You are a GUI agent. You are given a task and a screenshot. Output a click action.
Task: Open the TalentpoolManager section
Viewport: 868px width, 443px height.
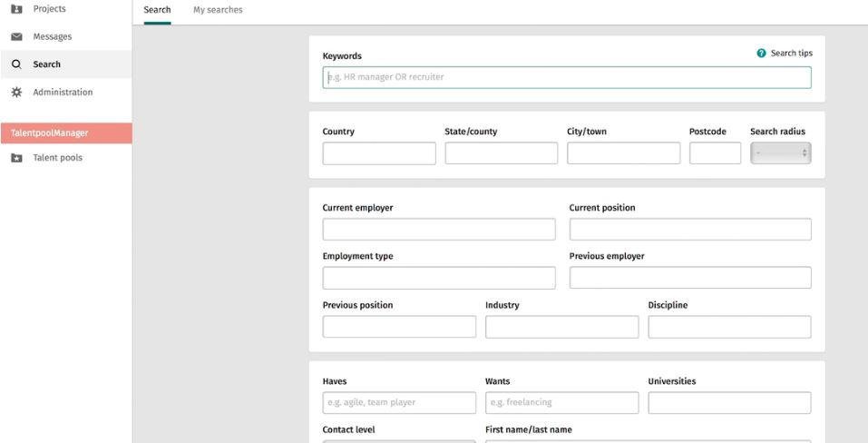pos(65,133)
